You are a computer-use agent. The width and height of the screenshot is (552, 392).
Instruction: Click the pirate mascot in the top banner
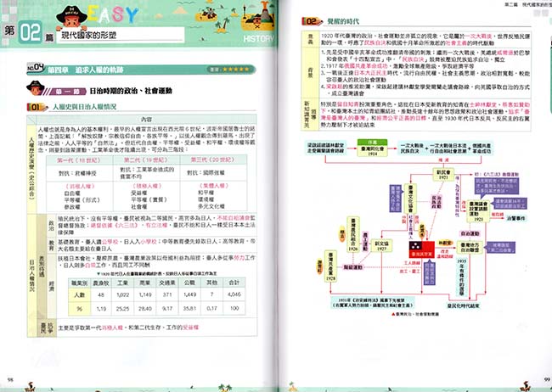click(x=71, y=16)
